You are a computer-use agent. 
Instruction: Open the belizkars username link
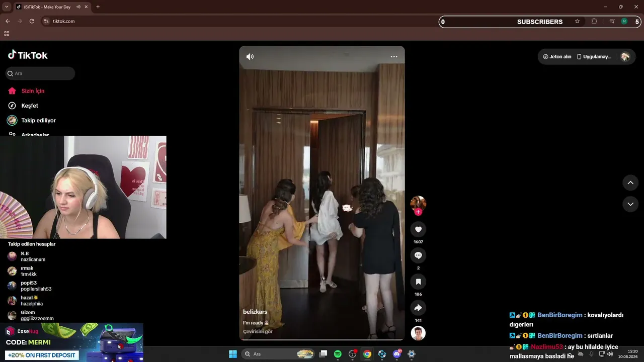point(255,312)
